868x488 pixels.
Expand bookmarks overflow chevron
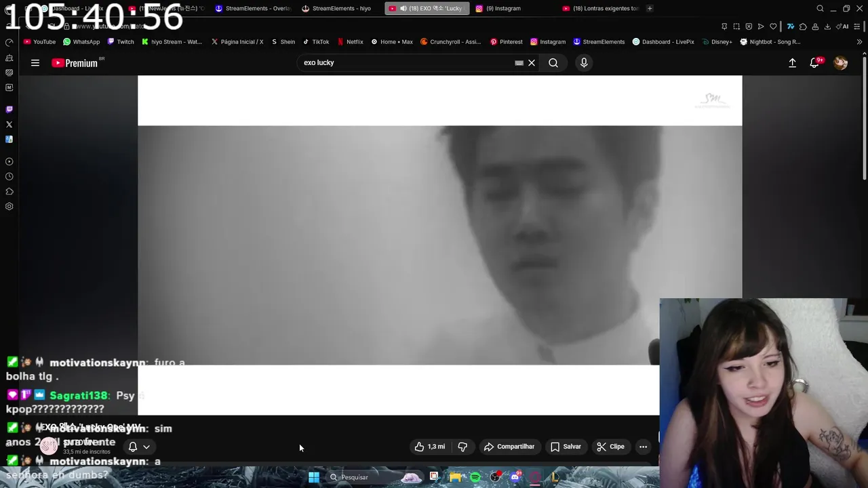coord(859,41)
